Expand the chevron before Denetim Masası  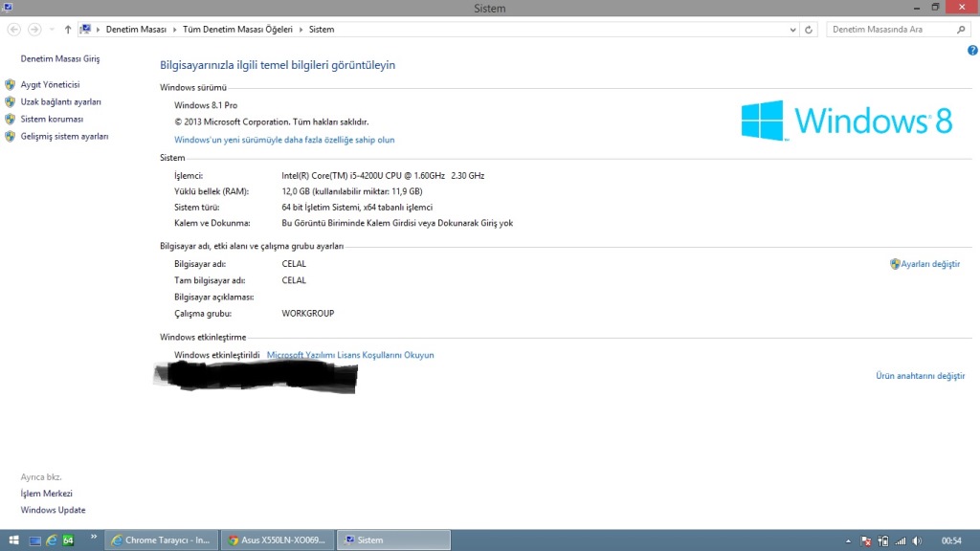click(x=98, y=30)
